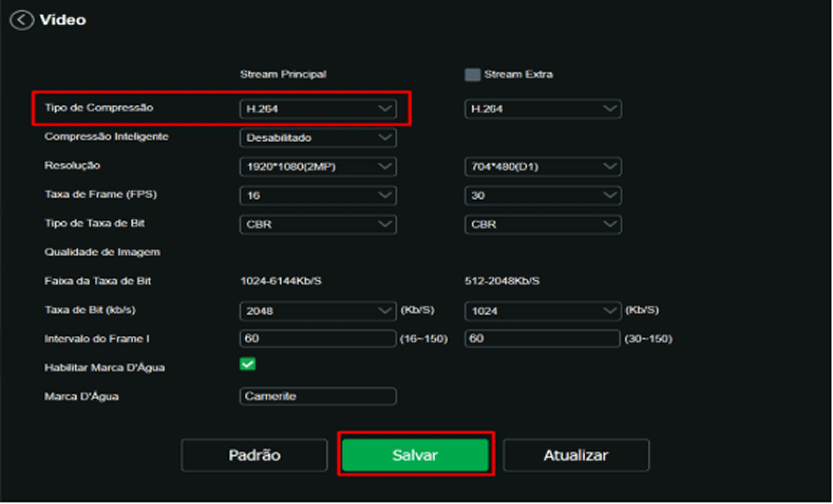Viewport: 833px width, 504px height.
Task: Open Stream Principal Tipo de Compressão dropdown
Action: point(318,109)
